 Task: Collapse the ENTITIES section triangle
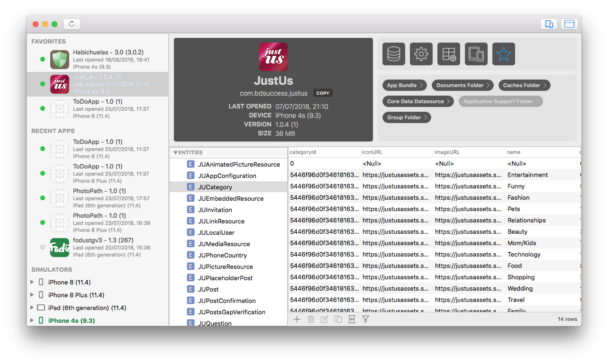point(175,152)
